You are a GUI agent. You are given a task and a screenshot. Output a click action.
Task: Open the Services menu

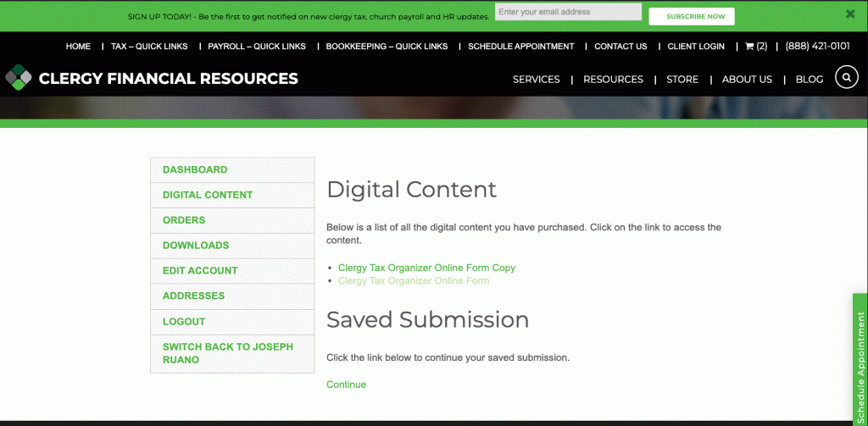pyautogui.click(x=536, y=80)
